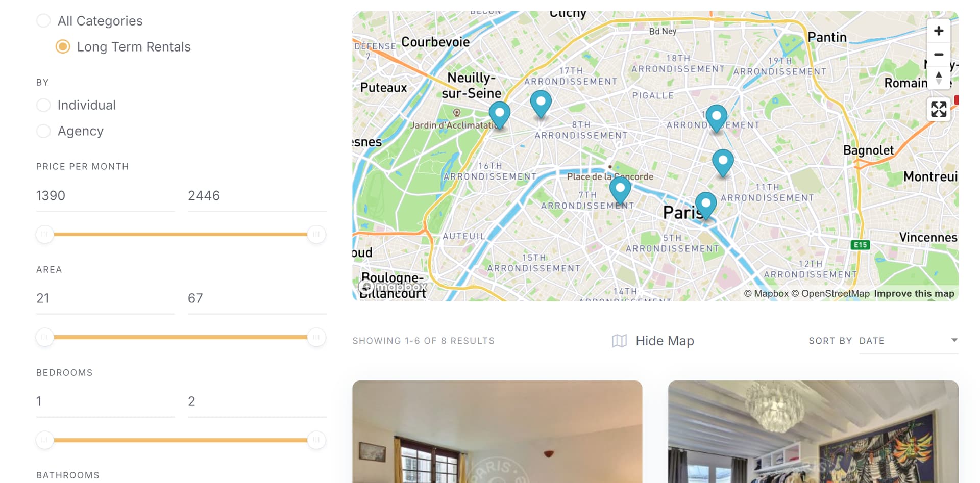Click the maximum price slider handle
This screenshot has height=483, width=980.
[x=316, y=235]
